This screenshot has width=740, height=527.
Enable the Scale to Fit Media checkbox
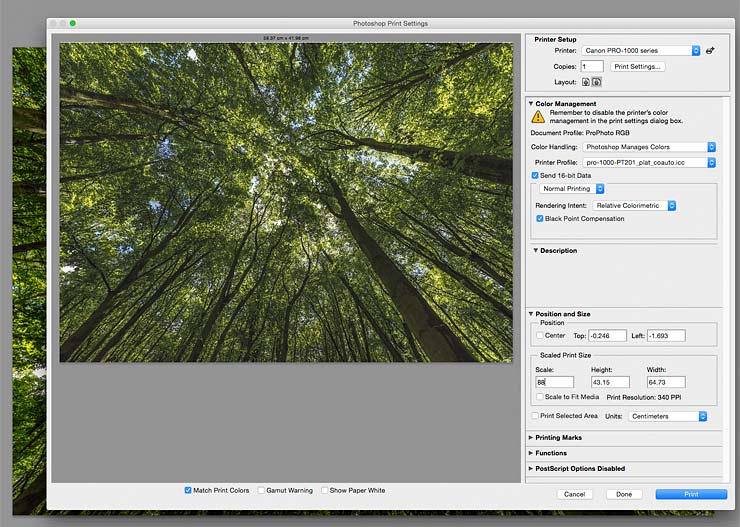539,397
